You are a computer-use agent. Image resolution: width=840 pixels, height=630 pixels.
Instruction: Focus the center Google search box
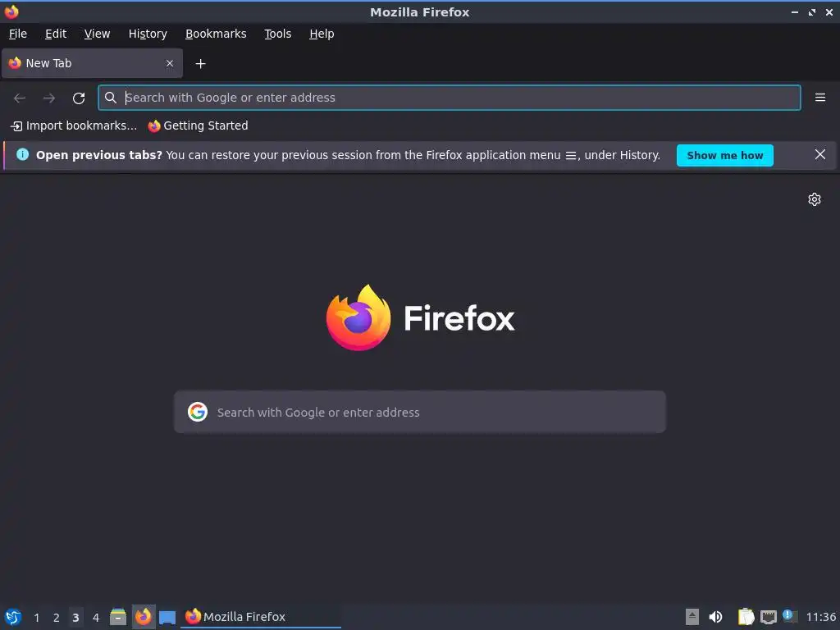coord(420,412)
